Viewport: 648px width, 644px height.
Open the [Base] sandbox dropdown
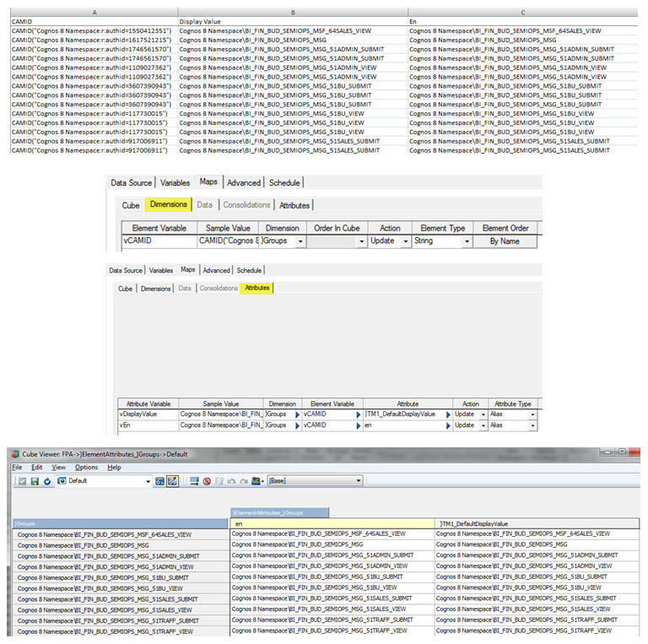tap(359, 481)
